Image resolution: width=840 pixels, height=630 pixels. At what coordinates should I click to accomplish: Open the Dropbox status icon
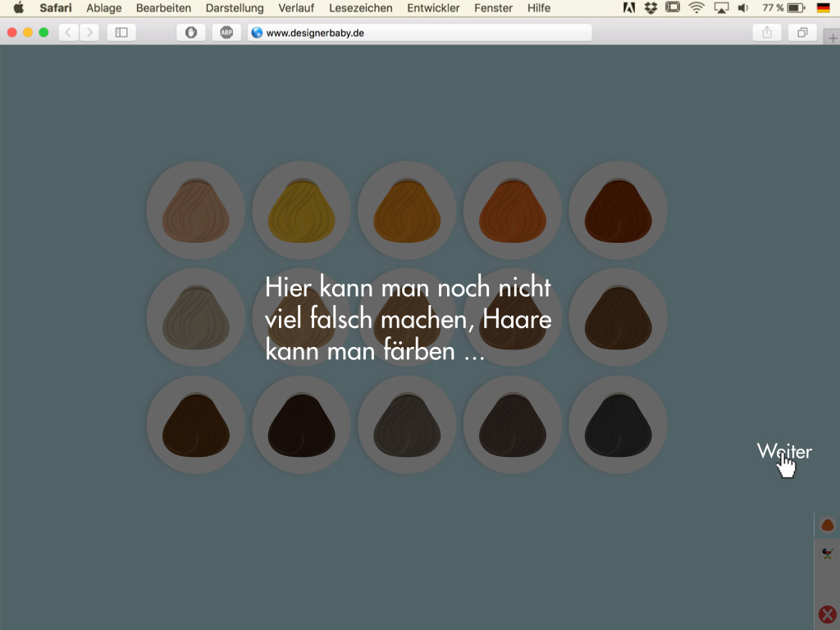point(651,7)
